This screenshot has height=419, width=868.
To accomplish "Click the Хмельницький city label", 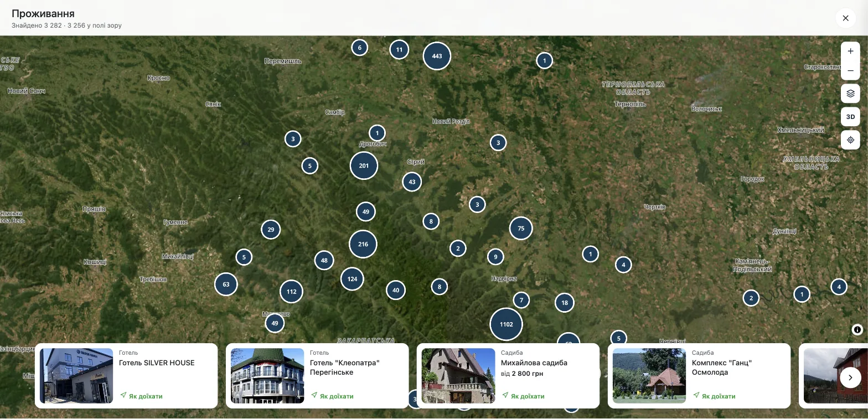I will [800, 130].
